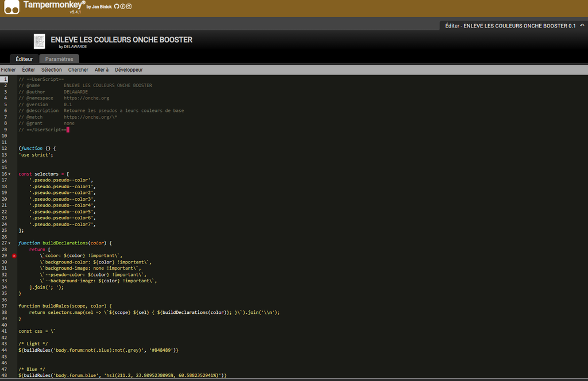This screenshot has width=588, height=381.
Task: Click the red error marker on line 29
Action: click(14, 256)
